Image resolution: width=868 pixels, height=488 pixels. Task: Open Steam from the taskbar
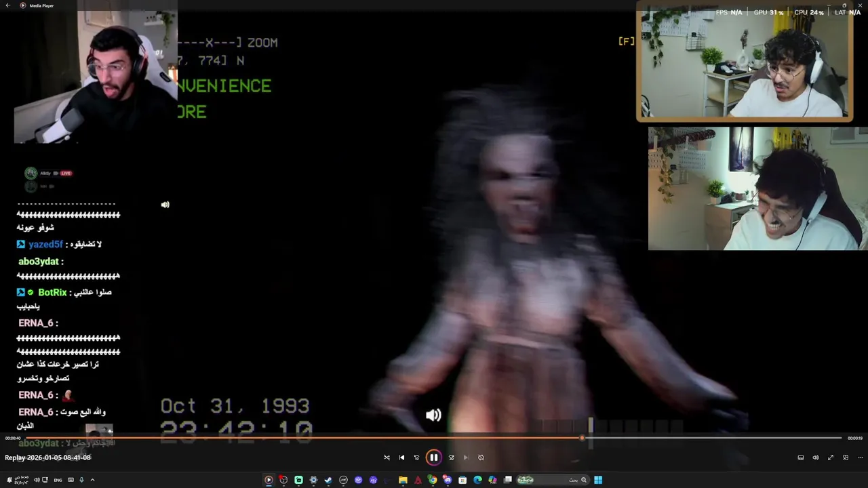pos(328,480)
